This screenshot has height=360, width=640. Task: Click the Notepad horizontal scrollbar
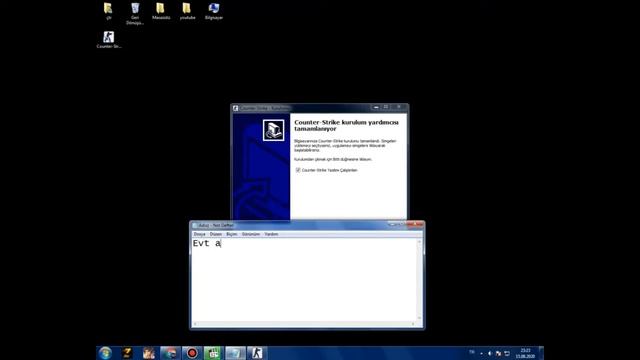tap(304, 324)
